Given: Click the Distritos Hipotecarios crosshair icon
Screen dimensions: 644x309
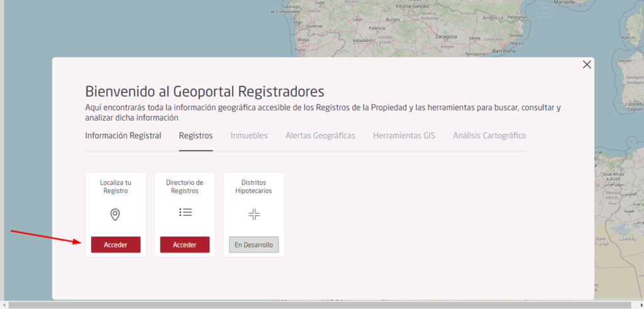Looking at the screenshot, I should tap(254, 215).
